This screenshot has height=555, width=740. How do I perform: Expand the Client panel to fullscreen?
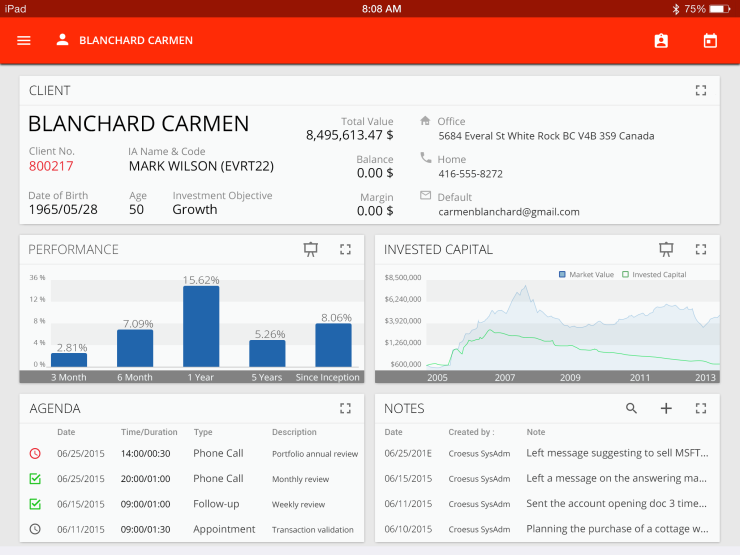point(701,90)
